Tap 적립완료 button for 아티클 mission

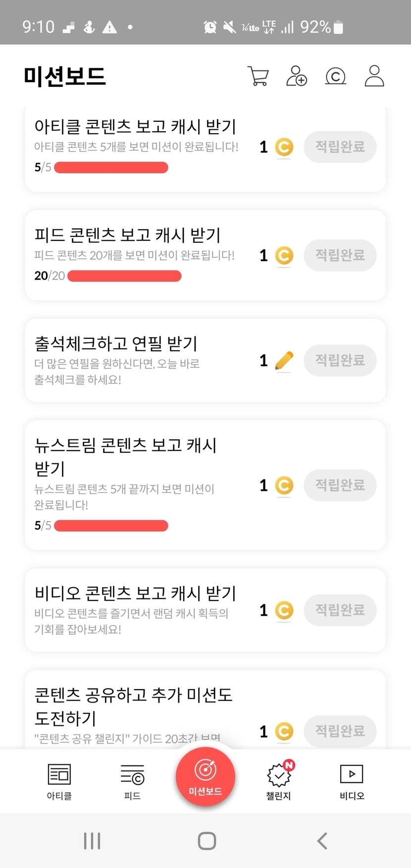(340, 147)
